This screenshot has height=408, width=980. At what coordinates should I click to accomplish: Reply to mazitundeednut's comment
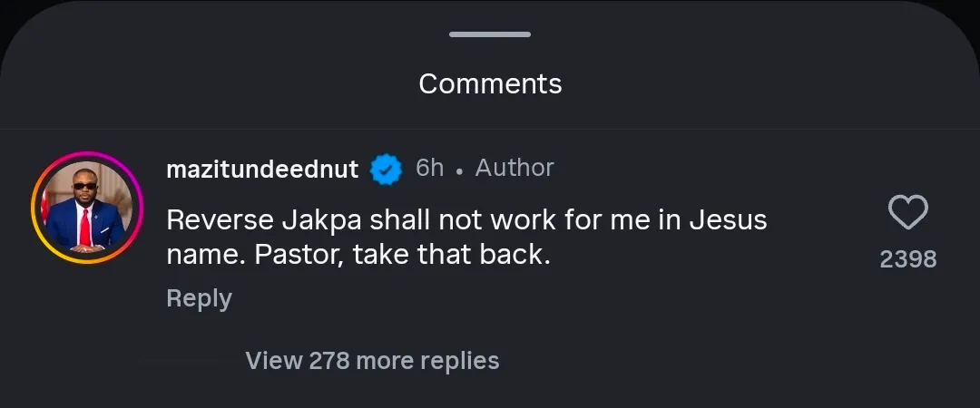[x=199, y=298]
